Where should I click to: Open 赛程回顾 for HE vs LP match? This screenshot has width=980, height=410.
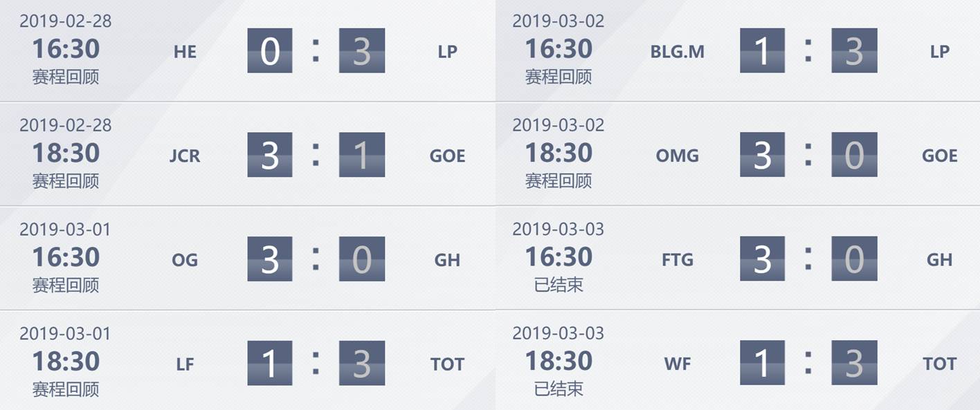(66, 77)
